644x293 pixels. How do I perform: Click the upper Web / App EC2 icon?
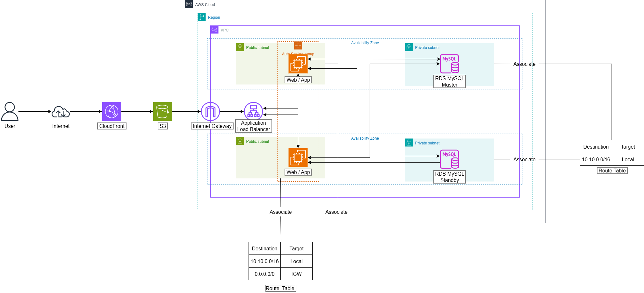click(298, 64)
